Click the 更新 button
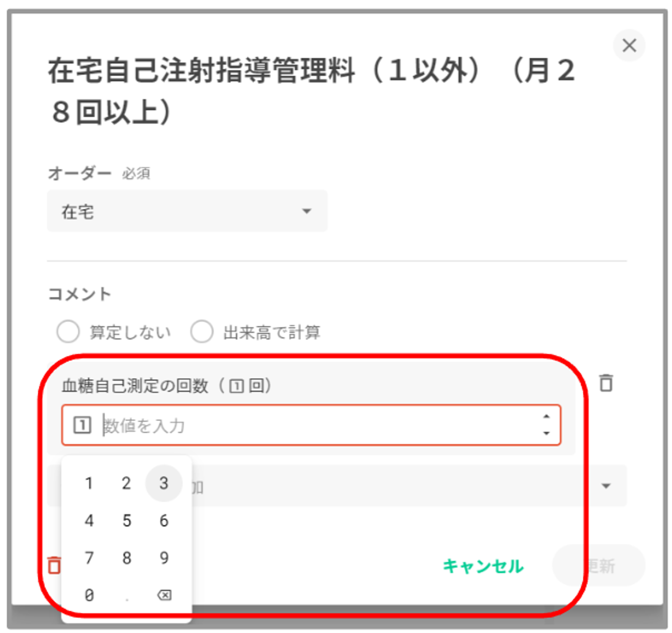The height and width of the screenshot is (633, 672). coord(599,566)
